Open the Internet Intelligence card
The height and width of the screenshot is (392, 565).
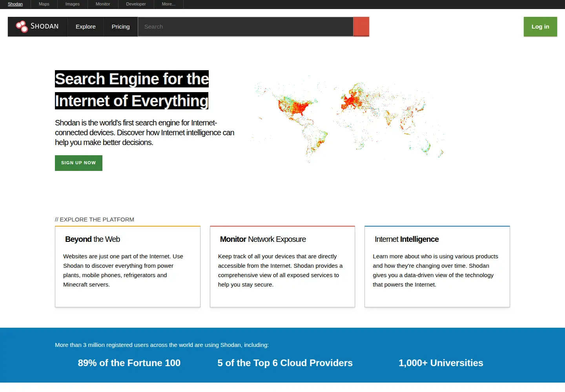pyautogui.click(x=437, y=267)
